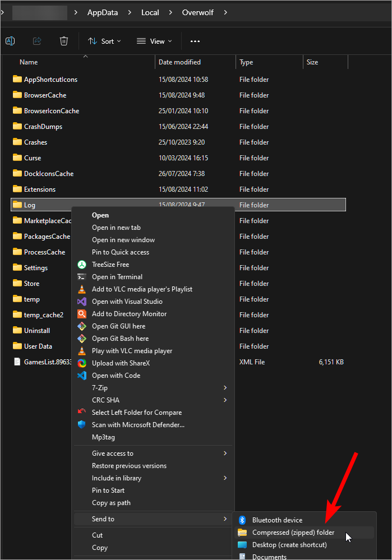
Task: Choose Pin to Quick access
Action: point(121,252)
